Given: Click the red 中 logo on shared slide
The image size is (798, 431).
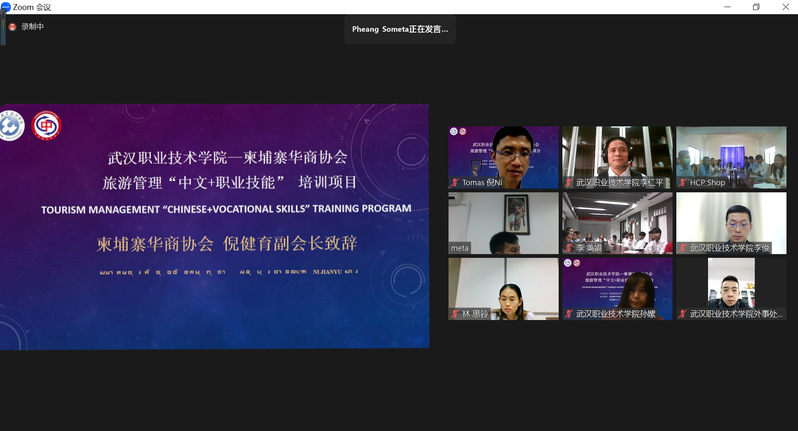Looking at the screenshot, I should pyautogui.click(x=46, y=125).
